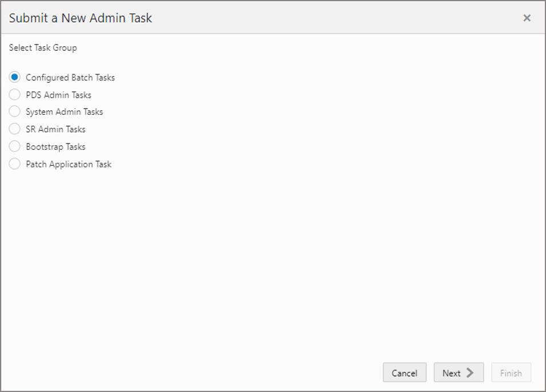The height and width of the screenshot is (392, 546).
Task: Click the Next button to proceed
Action: (459, 373)
